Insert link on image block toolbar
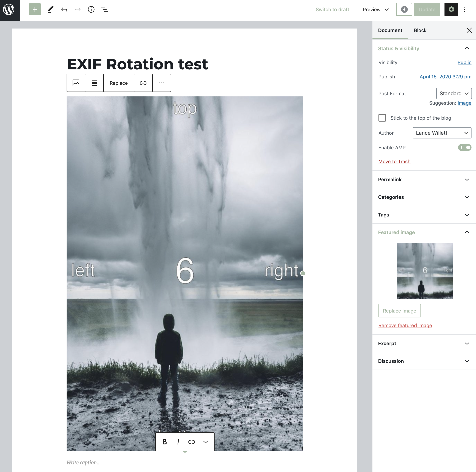 tap(143, 83)
